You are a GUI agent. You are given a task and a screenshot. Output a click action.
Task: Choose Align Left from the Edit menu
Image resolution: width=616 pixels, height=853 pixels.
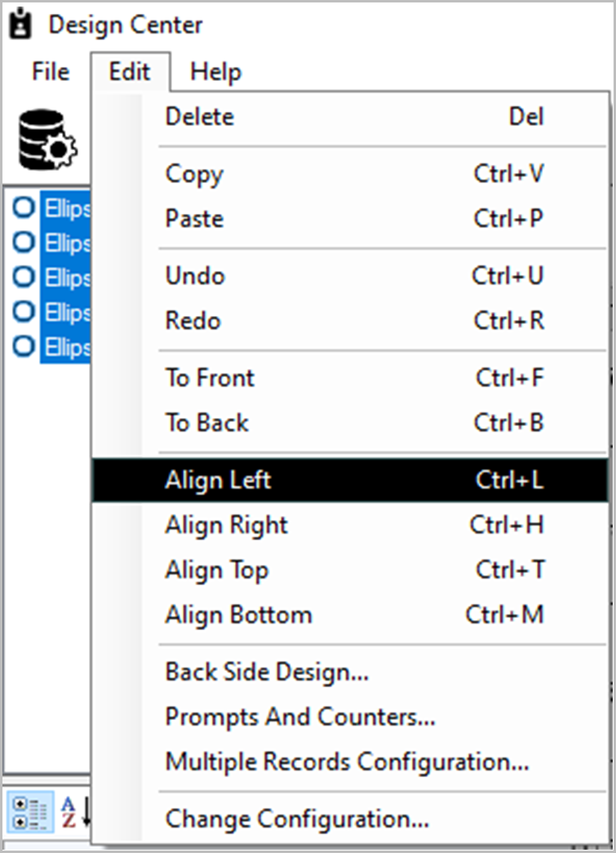[x=219, y=481]
